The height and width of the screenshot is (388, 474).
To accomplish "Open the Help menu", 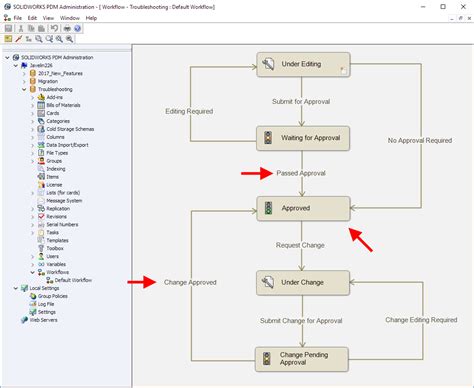I will [x=91, y=18].
